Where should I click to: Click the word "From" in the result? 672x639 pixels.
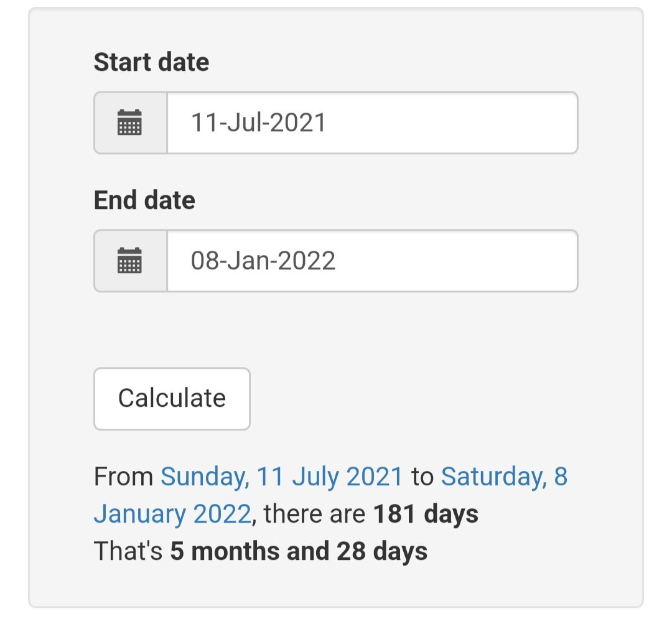coord(123,477)
